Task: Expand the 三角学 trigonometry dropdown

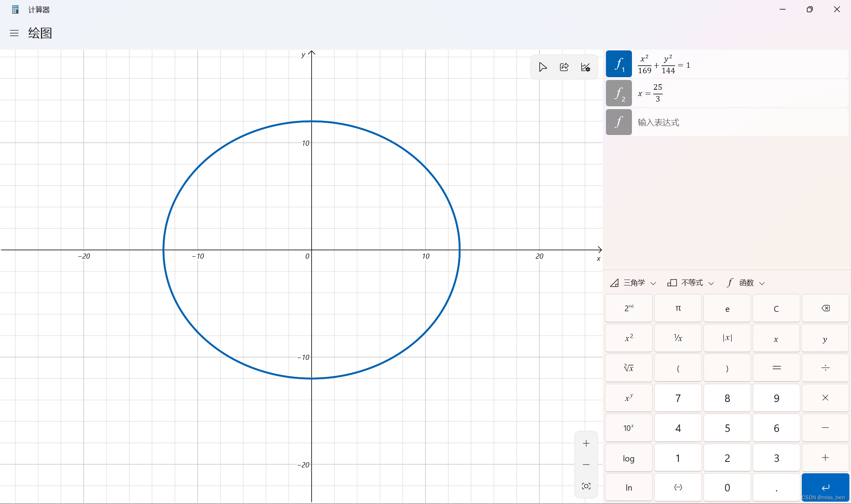Action: 633,283
